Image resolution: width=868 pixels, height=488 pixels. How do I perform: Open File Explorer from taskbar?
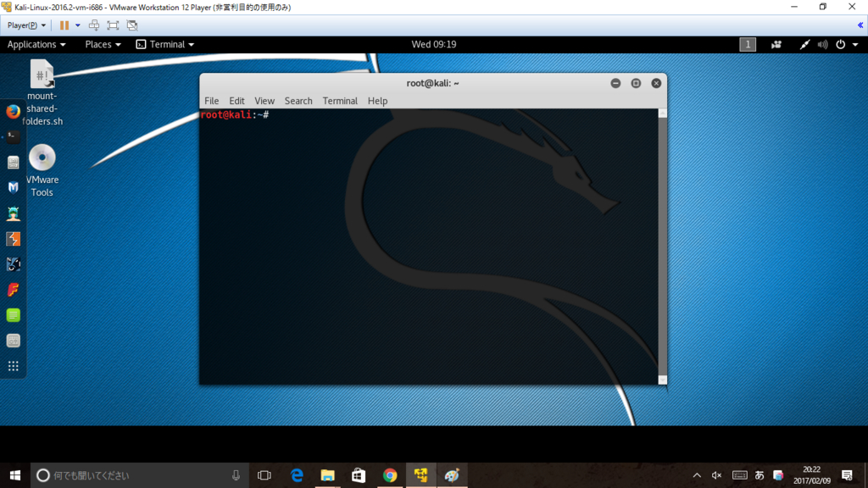[x=328, y=475]
